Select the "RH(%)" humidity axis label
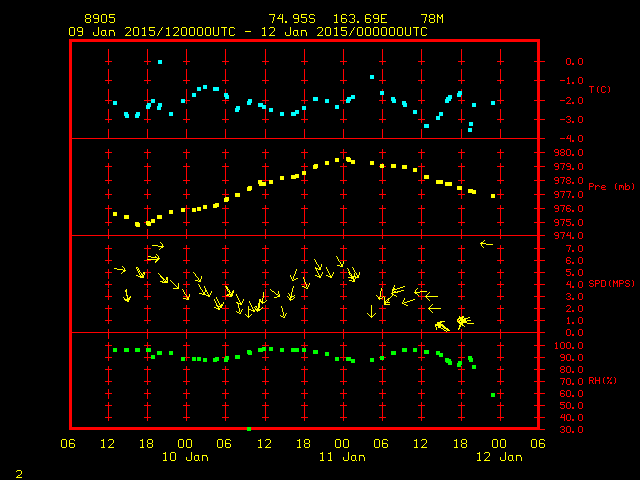The width and height of the screenshot is (640, 480). click(602, 381)
